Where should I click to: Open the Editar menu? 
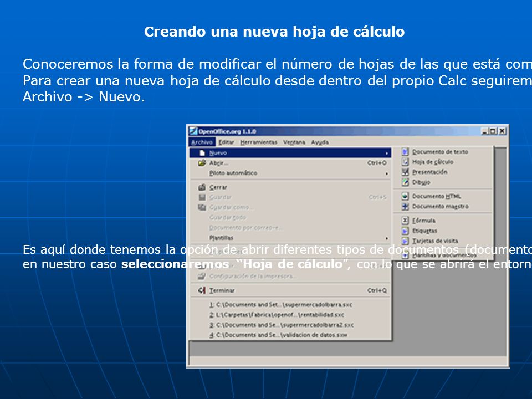[x=226, y=142]
